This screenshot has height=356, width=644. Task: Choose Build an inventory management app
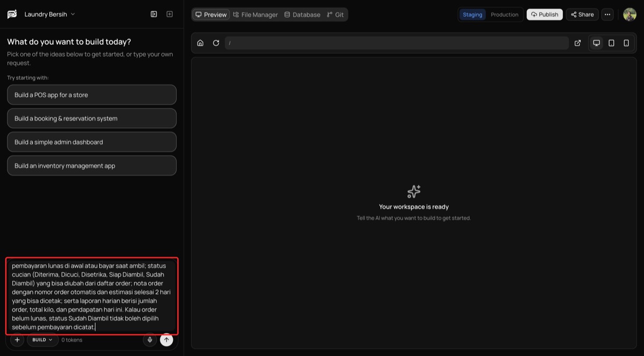coord(92,166)
